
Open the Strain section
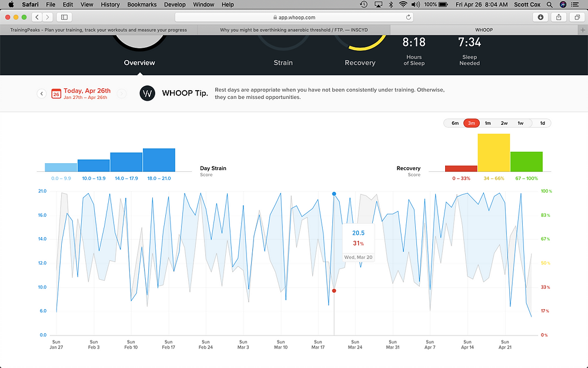click(x=283, y=63)
